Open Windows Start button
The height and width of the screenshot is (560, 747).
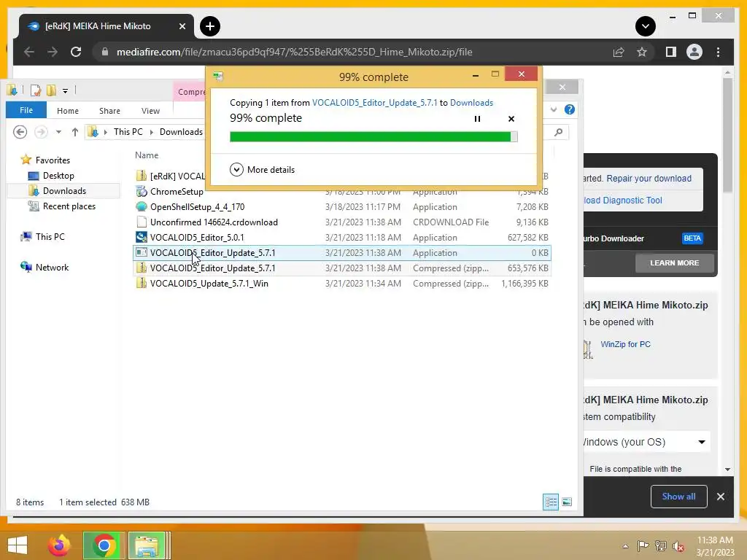[x=18, y=545]
